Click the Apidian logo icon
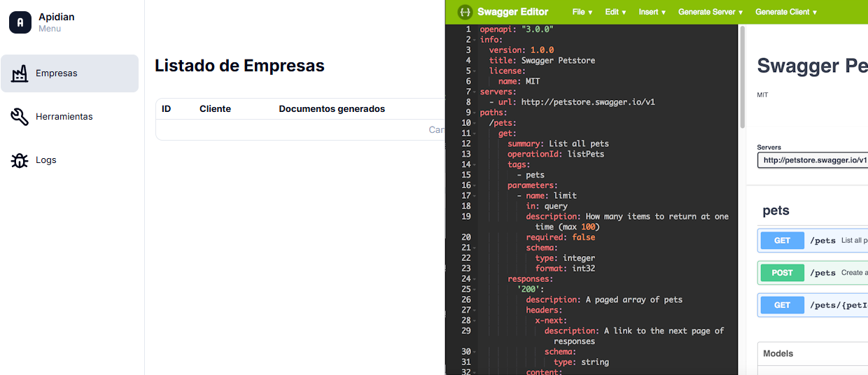 point(20,22)
